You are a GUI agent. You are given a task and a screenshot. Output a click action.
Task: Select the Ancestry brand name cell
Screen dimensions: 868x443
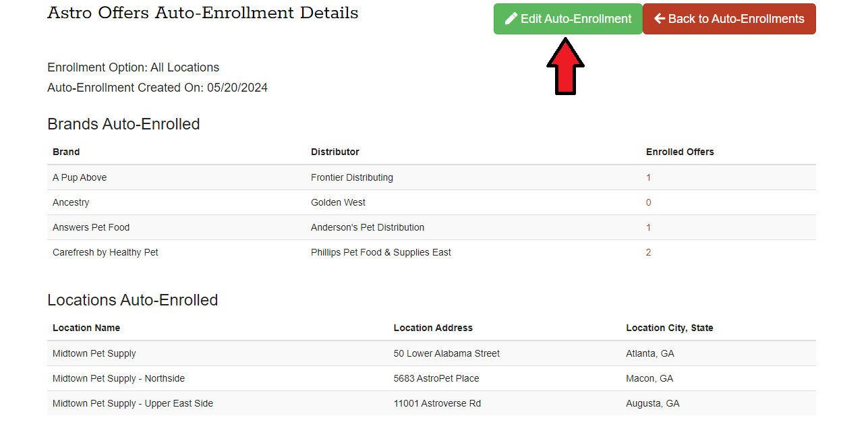click(71, 202)
